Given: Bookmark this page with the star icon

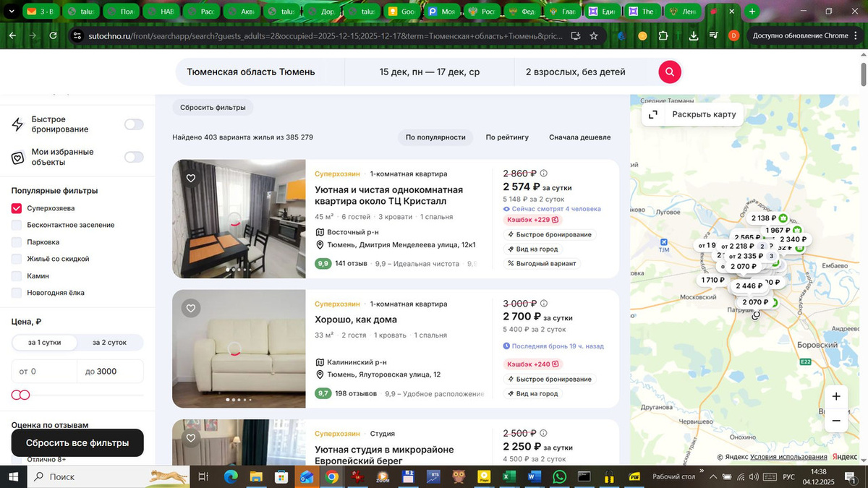Looking at the screenshot, I should click(x=594, y=35).
